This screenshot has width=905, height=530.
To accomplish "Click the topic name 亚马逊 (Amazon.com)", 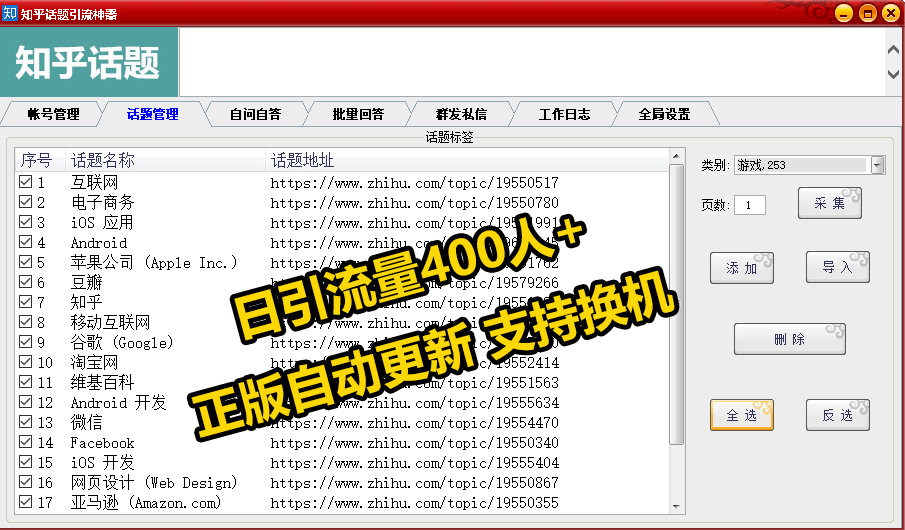I will [146, 503].
